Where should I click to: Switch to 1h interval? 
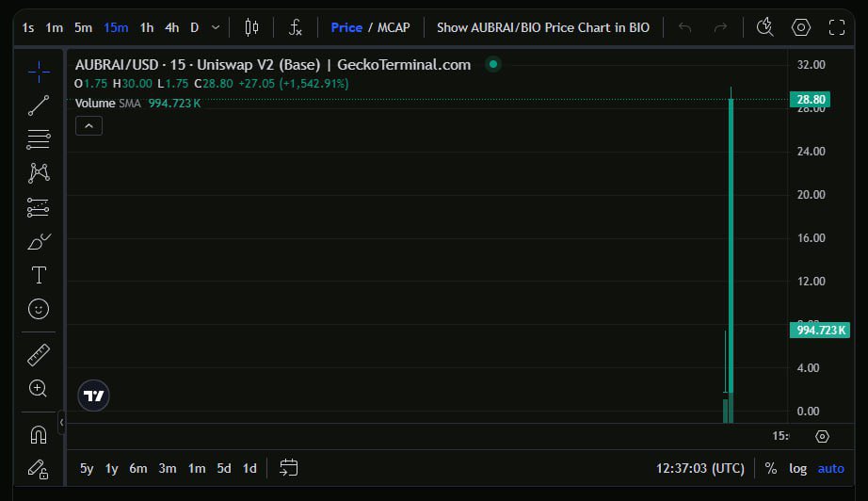tap(146, 27)
